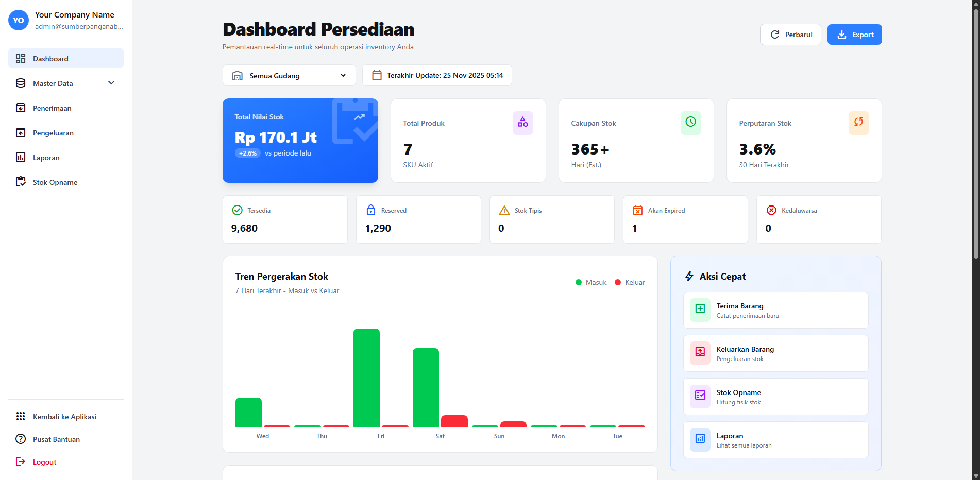This screenshot has width=980, height=480.
Task: Click the Export button
Action: 854,34
